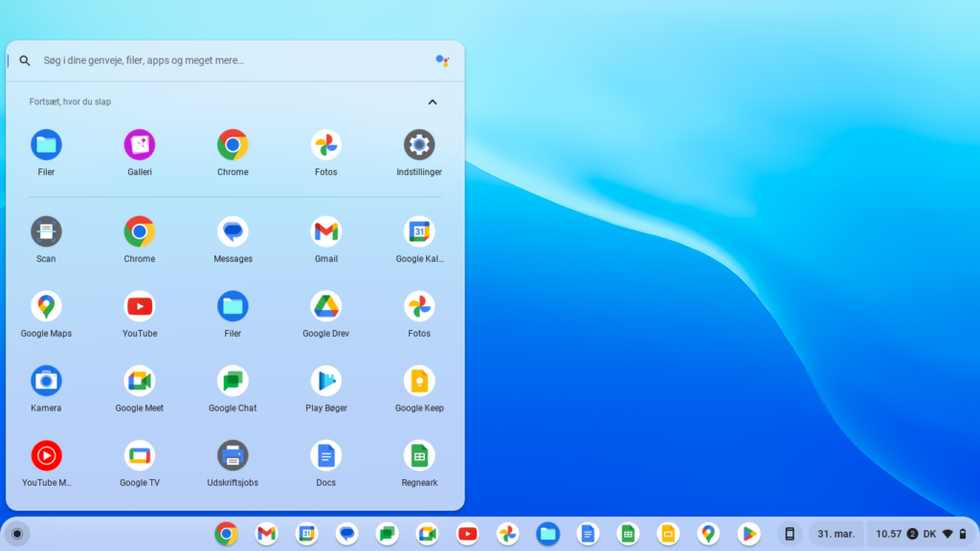
Task: Open Google Sheets from the shelf
Action: pyautogui.click(x=628, y=534)
